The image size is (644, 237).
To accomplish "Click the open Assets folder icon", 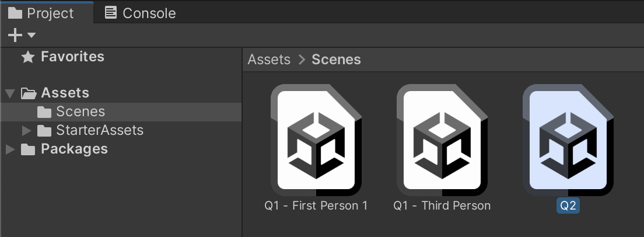I will coord(28,93).
